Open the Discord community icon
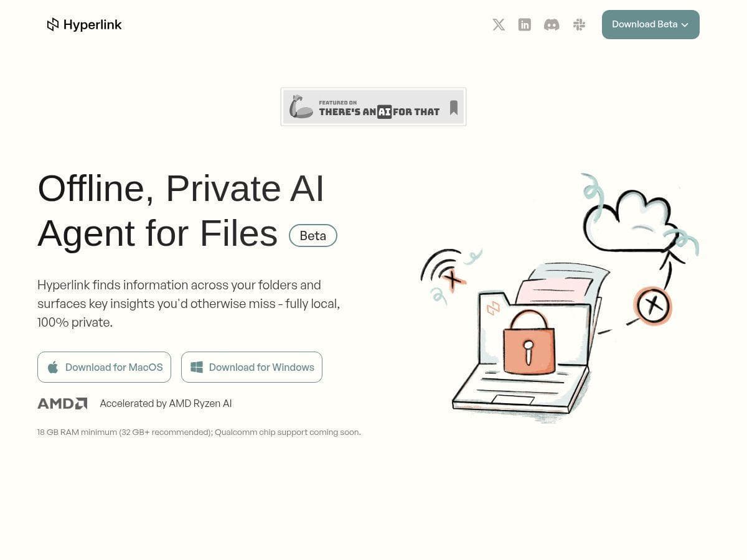Screen dimensions: 747x560 552,24
